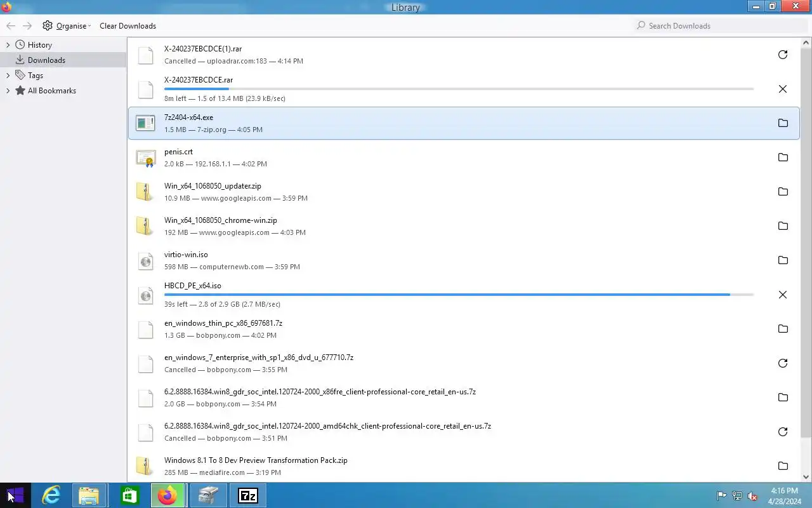Retry download of X-240237EBCDCE(1).rar
Screen dimensions: 812x508
coord(783,55)
